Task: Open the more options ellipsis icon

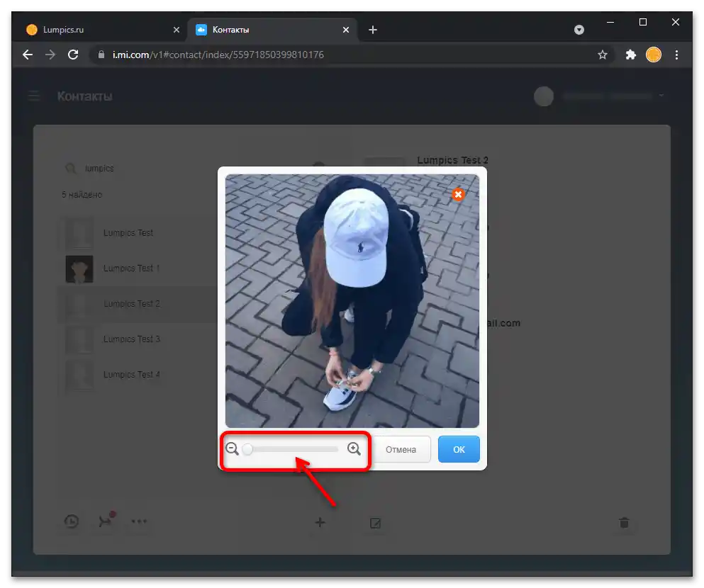Action: click(x=139, y=521)
